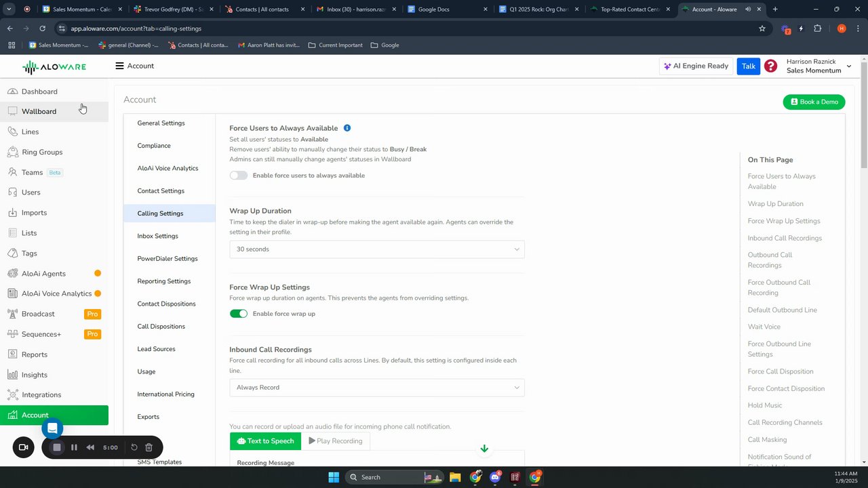Select Contact Settings tab
This screenshot has height=488, width=868.
click(x=161, y=191)
